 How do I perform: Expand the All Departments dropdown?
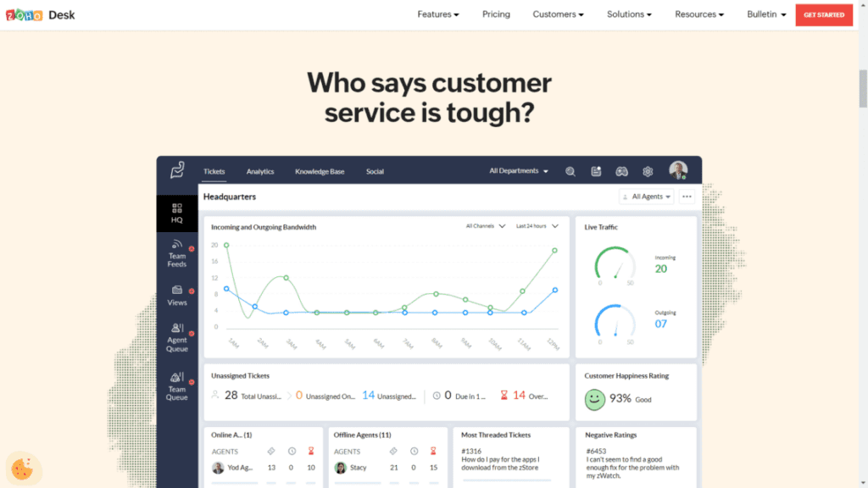click(517, 170)
